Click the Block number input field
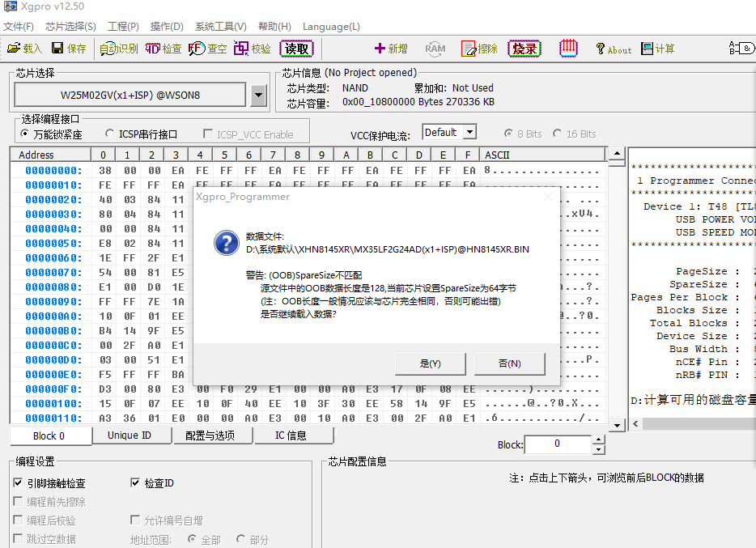The width and height of the screenshot is (756, 548). click(x=557, y=444)
